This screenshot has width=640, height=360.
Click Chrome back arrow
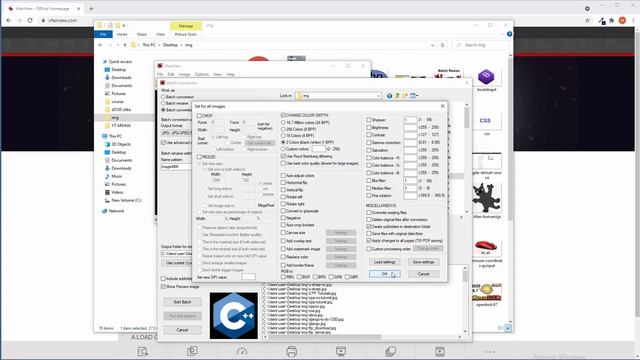coord(9,20)
